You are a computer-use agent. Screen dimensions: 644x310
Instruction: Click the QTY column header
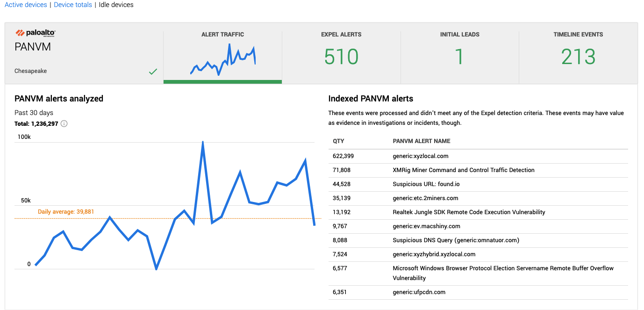[338, 141]
